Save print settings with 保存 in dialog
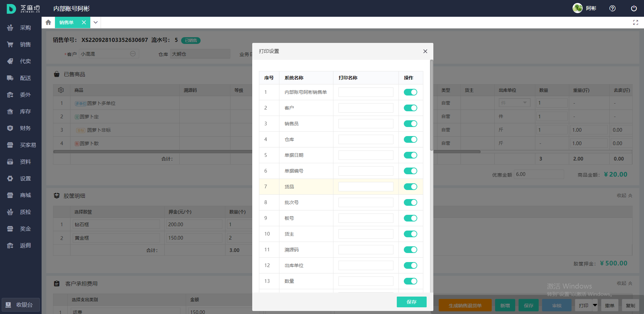Screen dimensions: 644x314 (x=412, y=302)
